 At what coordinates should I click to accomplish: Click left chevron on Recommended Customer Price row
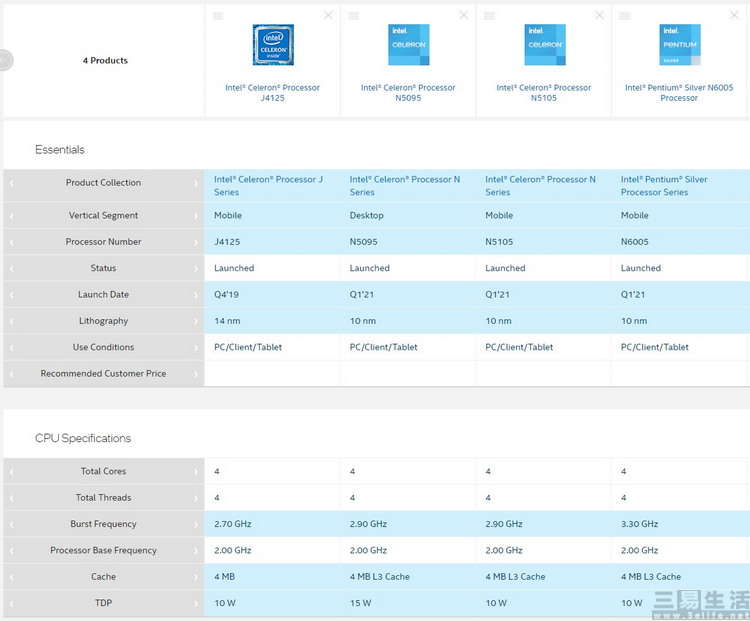(11, 374)
